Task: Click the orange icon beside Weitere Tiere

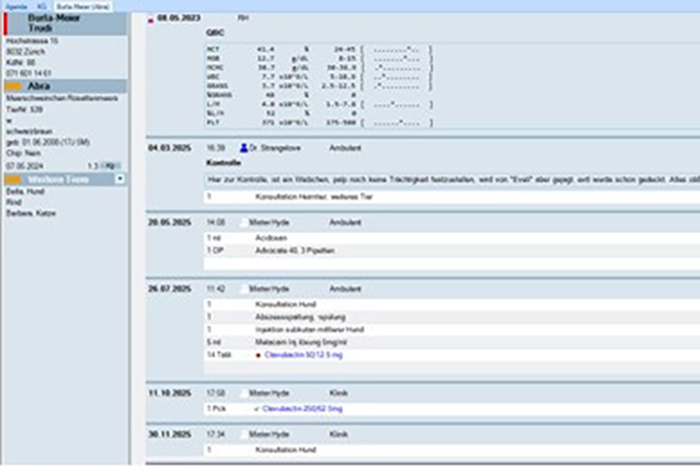Action: (13, 178)
